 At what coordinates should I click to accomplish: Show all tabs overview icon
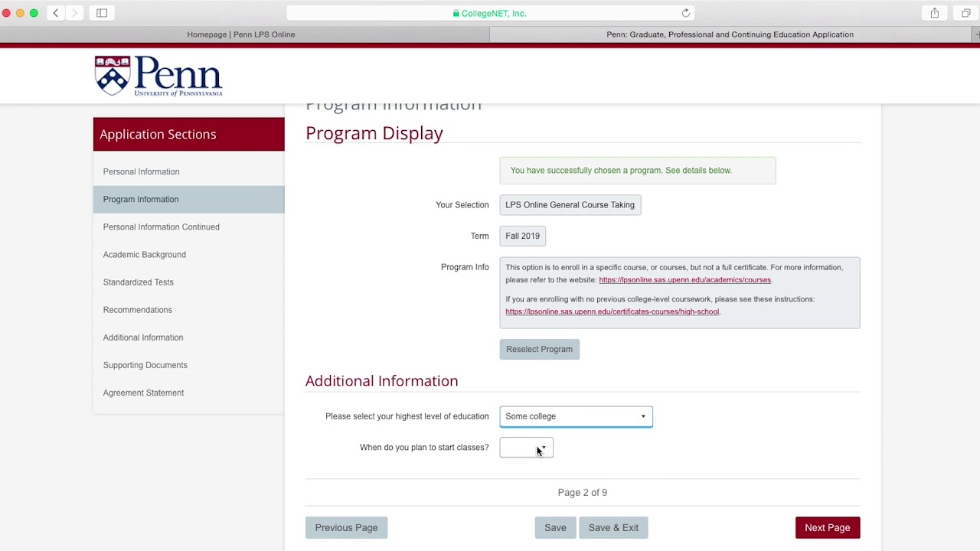(x=966, y=13)
